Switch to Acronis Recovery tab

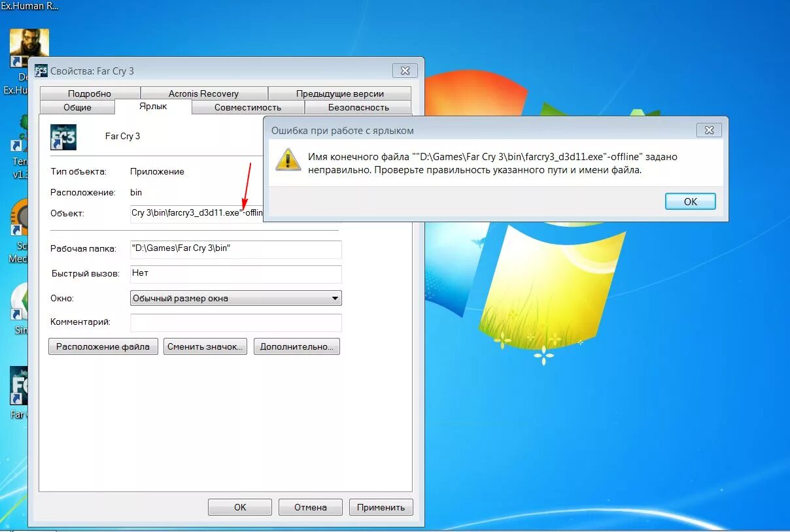pyautogui.click(x=203, y=93)
